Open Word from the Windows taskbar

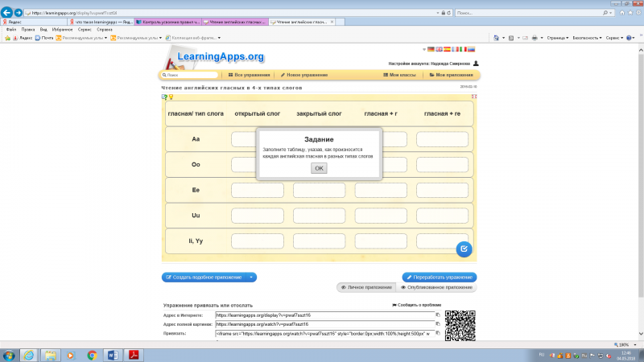pyautogui.click(x=113, y=356)
